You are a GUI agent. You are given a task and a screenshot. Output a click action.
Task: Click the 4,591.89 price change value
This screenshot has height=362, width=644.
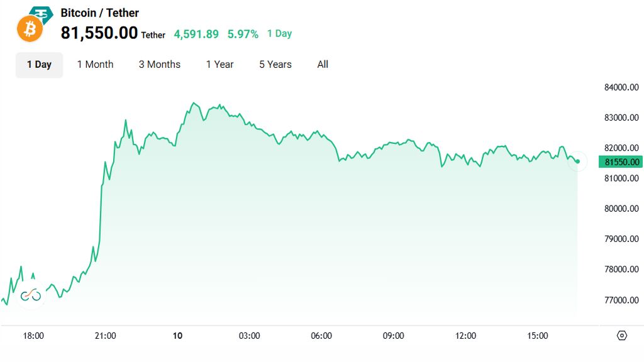(196, 34)
